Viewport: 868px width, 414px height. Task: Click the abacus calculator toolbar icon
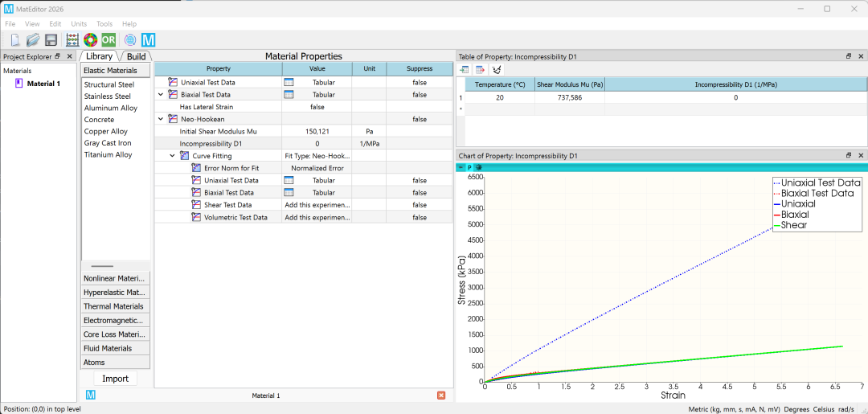(x=72, y=40)
